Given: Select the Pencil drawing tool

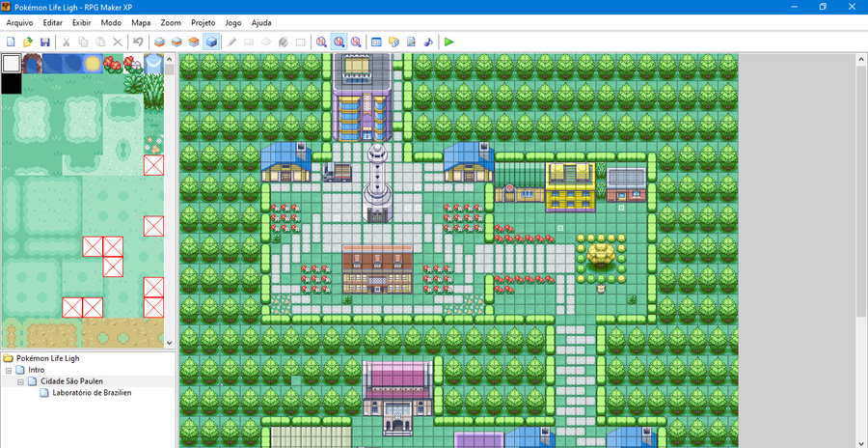Looking at the screenshot, I should tap(231, 42).
